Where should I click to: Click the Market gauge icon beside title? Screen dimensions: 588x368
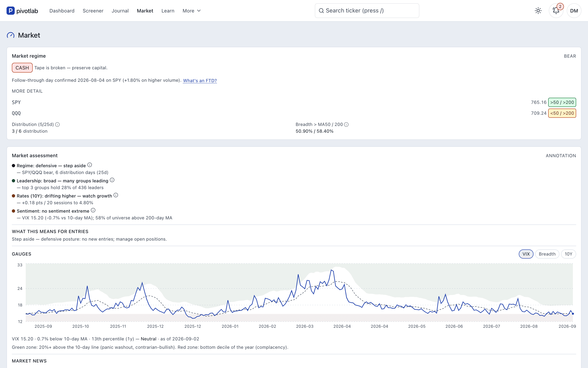coord(10,35)
